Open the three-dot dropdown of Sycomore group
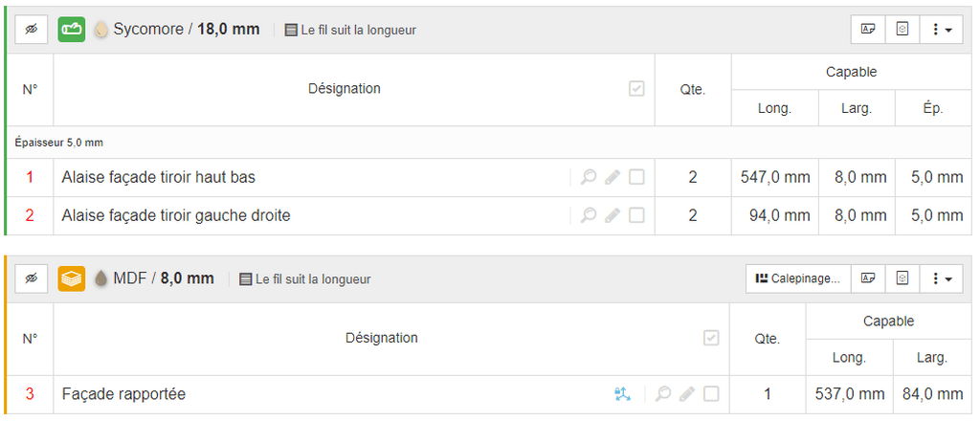The image size is (980, 421). click(942, 30)
